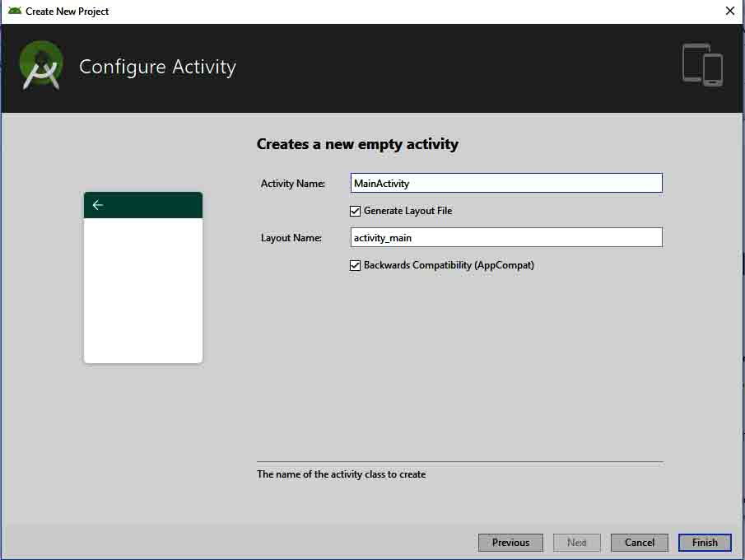Focus the Activity Name text field
This screenshot has height=560, width=745.
click(x=505, y=183)
